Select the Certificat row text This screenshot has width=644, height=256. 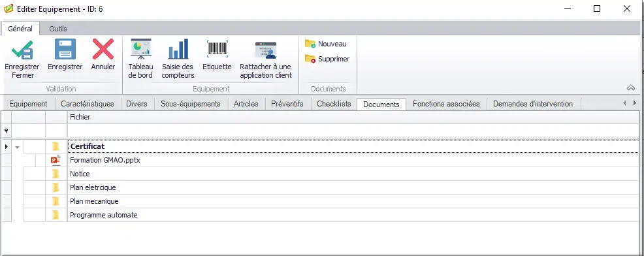click(87, 146)
